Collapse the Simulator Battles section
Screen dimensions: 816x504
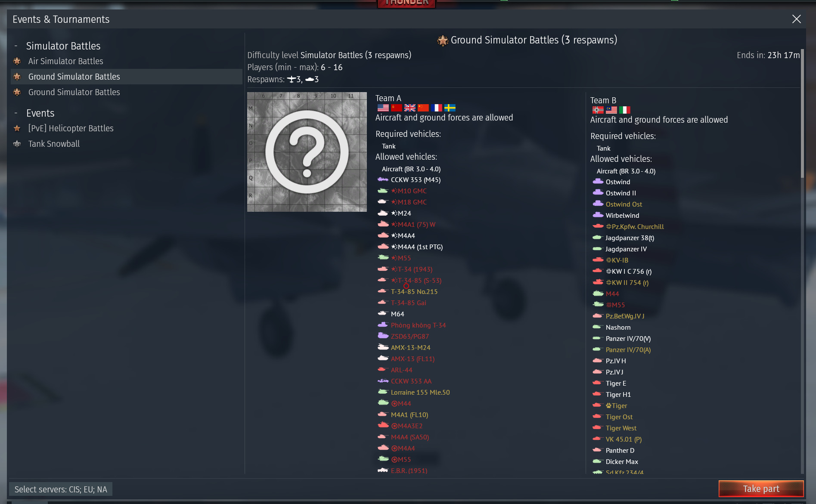[16, 46]
